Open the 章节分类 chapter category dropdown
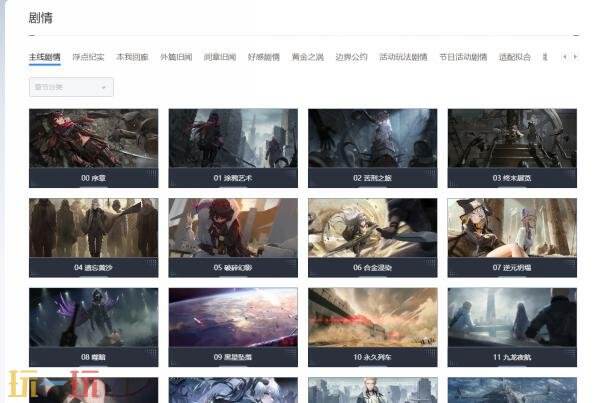Viewport: 600px width, 403px height. click(71, 87)
